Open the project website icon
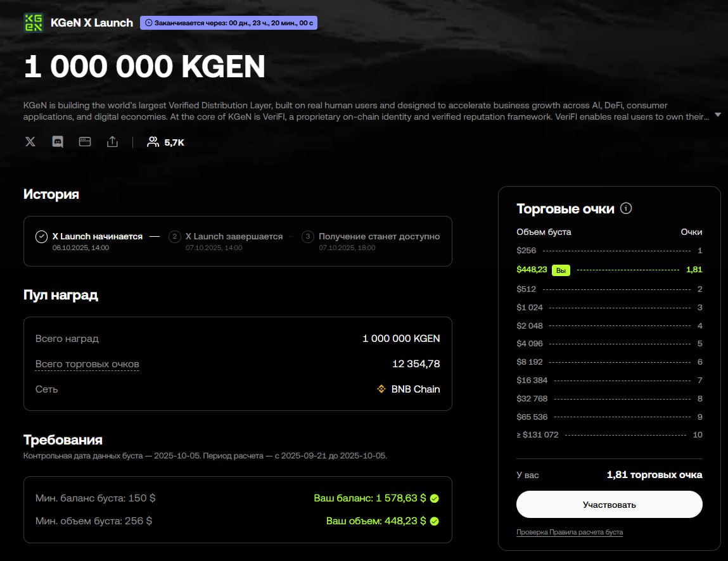Viewport: 728px width, 561px height. (x=85, y=142)
